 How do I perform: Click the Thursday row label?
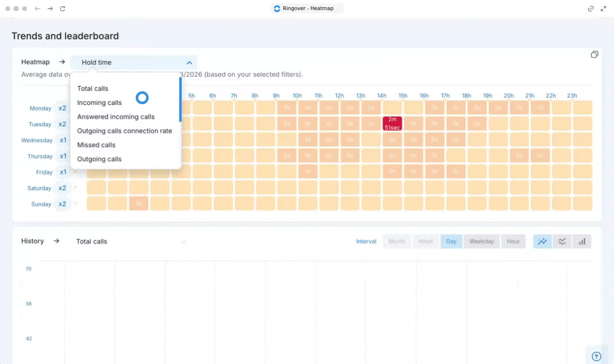pos(40,156)
